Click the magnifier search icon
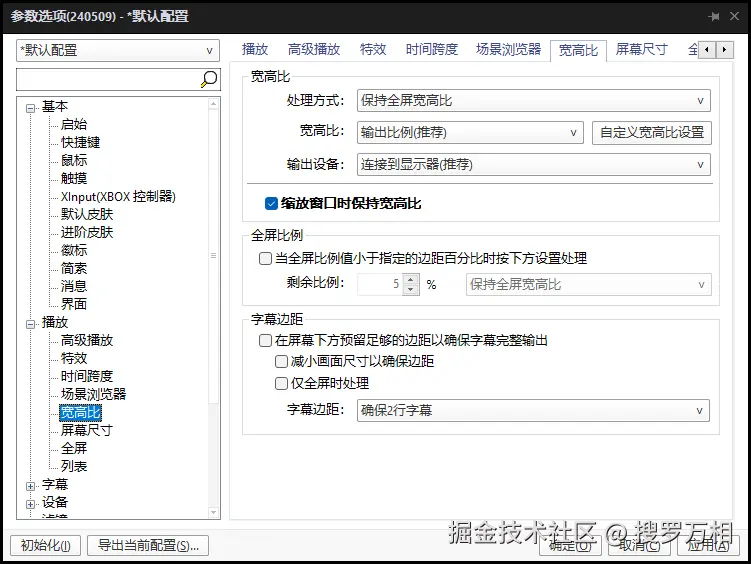 (209, 79)
